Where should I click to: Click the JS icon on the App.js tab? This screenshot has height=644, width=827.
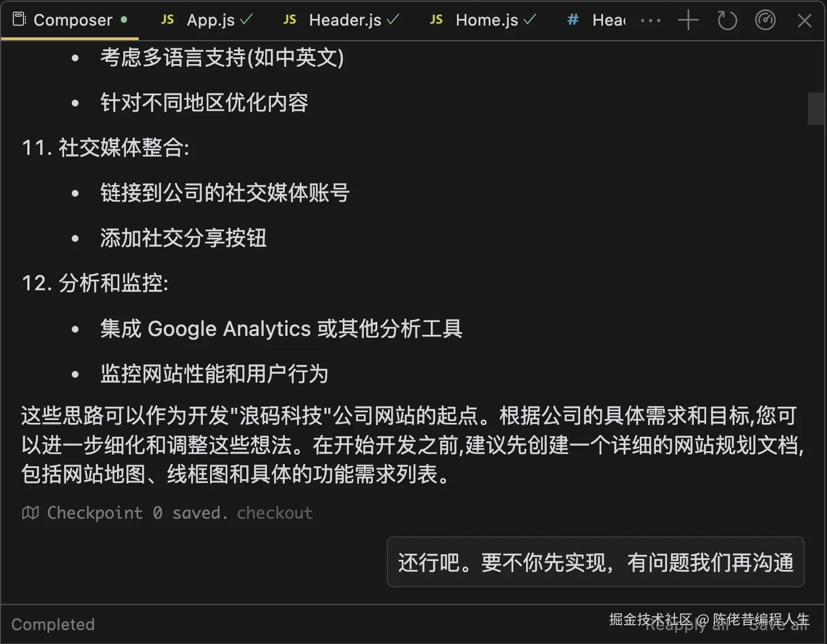click(x=167, y=20)
